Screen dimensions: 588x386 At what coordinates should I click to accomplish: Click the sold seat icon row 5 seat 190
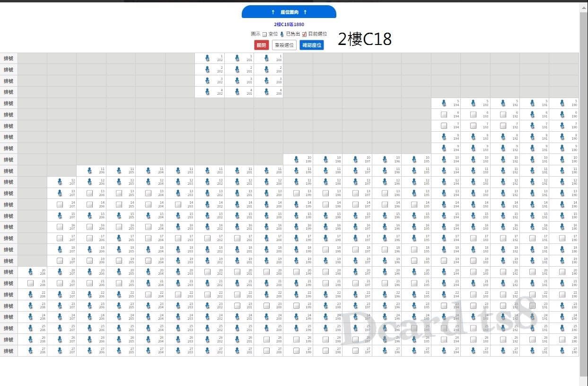(x=562, y=103)
